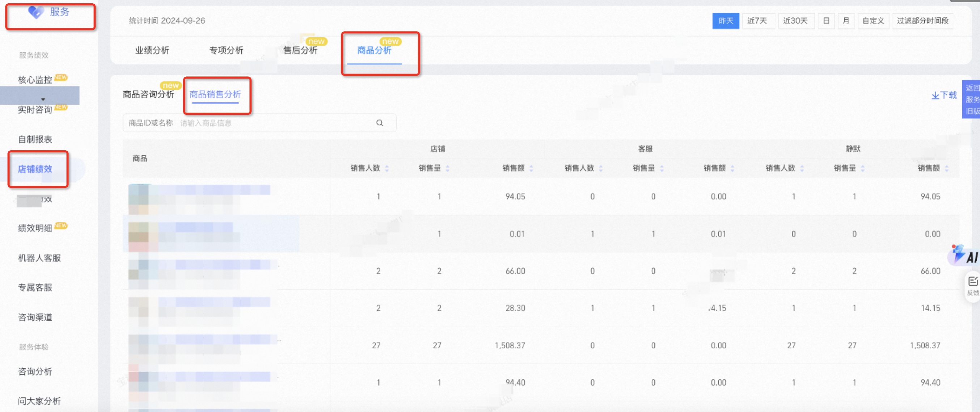Sort by 客服 销售人数 column arrows
The width and height of the screenshot is (980, 412).
601,168
